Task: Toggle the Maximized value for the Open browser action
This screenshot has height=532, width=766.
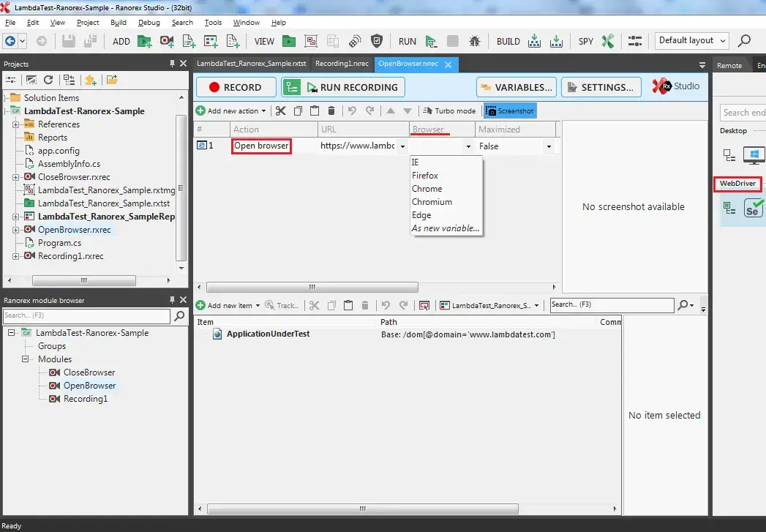Action: tap(548, 146)
